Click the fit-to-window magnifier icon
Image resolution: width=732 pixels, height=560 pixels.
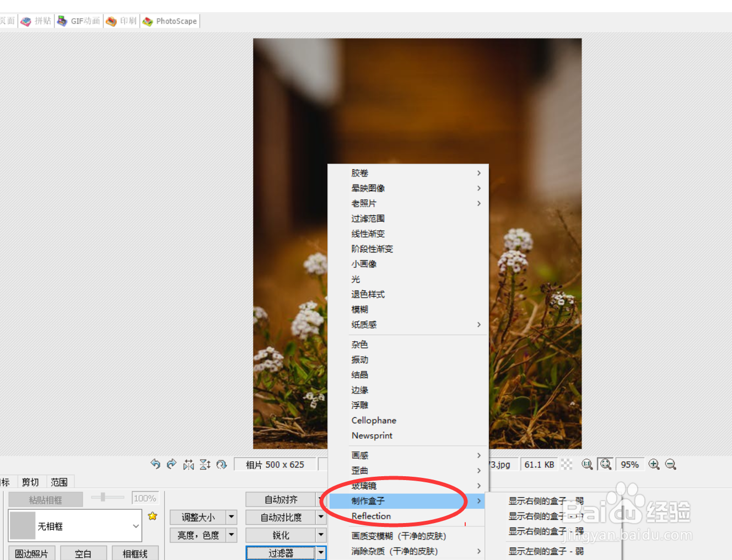(605, 464)
